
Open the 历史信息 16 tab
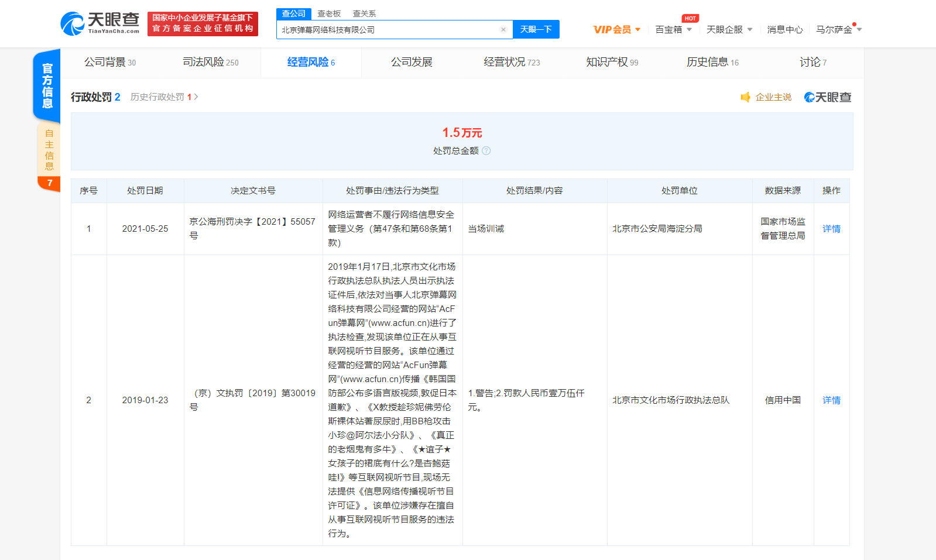pos(712,62)
